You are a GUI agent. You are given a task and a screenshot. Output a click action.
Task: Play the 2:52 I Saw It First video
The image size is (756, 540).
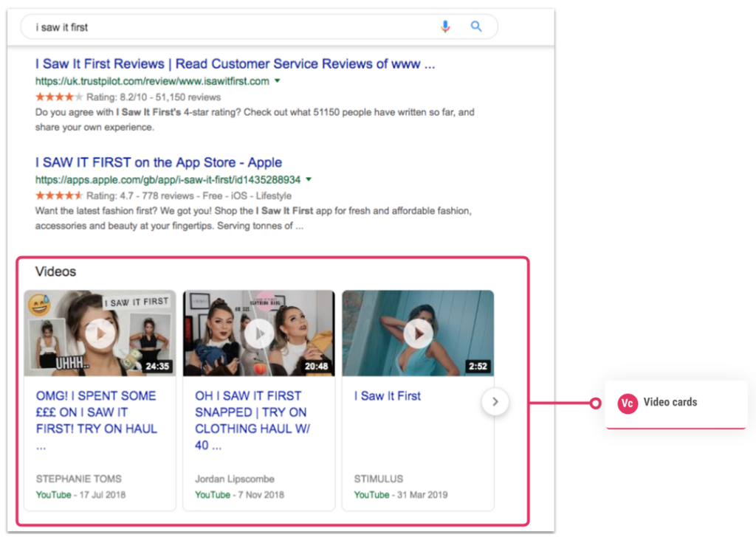(418, 333)
